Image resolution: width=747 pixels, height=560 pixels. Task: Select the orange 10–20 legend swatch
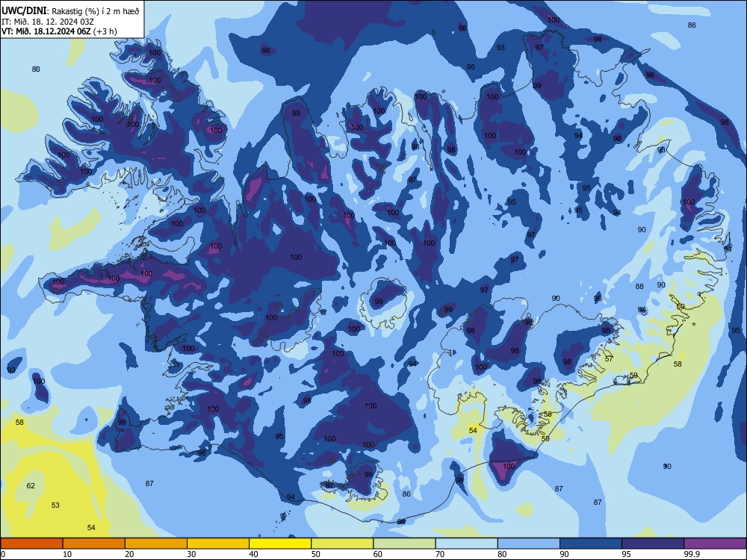pos(94,544)
